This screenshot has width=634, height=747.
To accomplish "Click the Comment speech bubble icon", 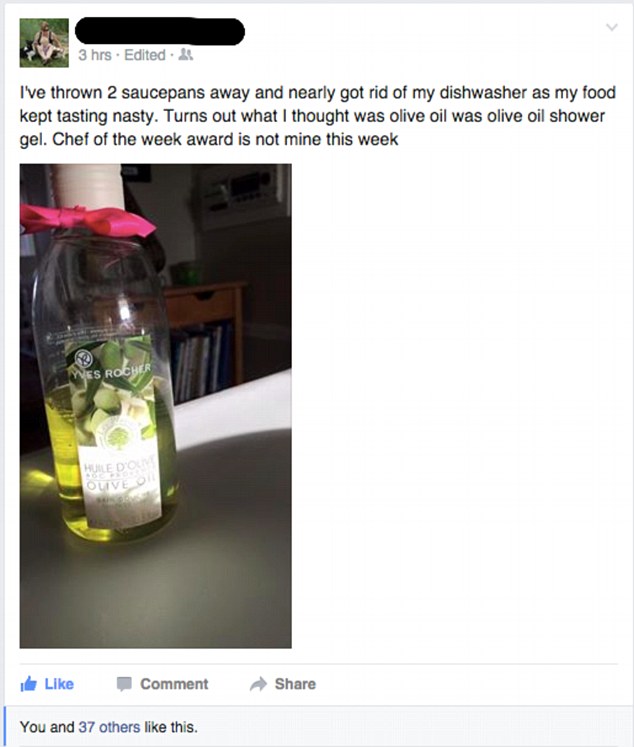I will pos(124,684).
